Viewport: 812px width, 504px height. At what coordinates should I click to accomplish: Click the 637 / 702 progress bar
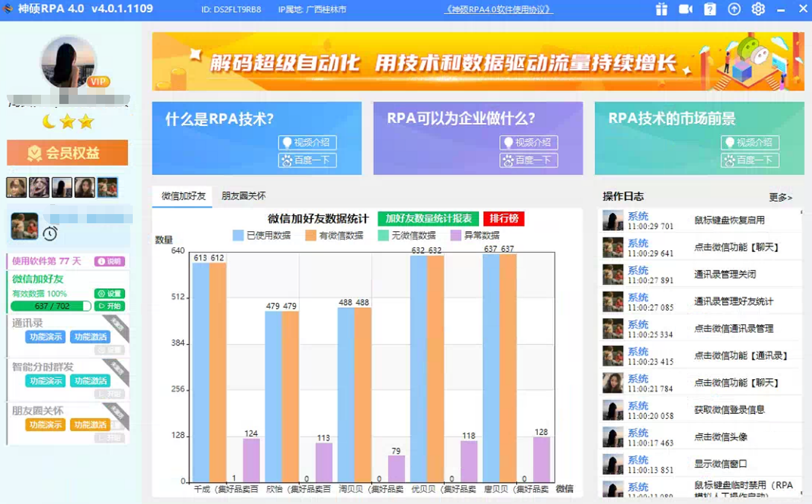click(51, 306)
